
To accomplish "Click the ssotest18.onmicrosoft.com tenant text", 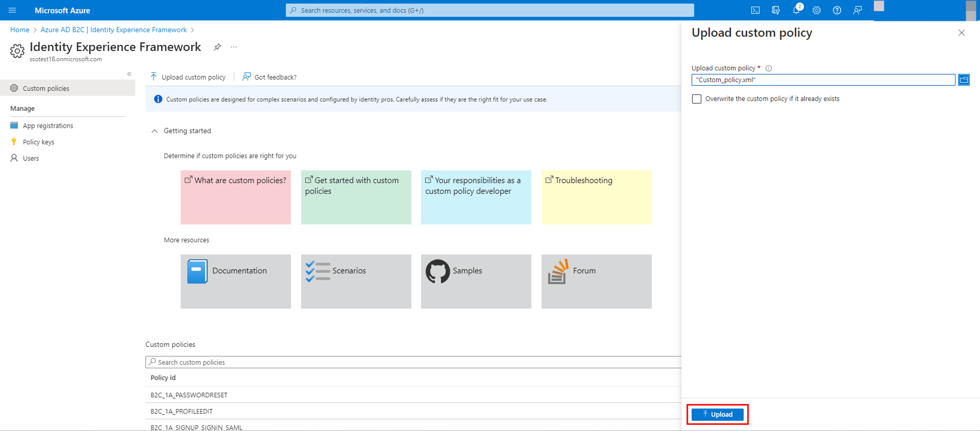I will click(x=66, y=59).
